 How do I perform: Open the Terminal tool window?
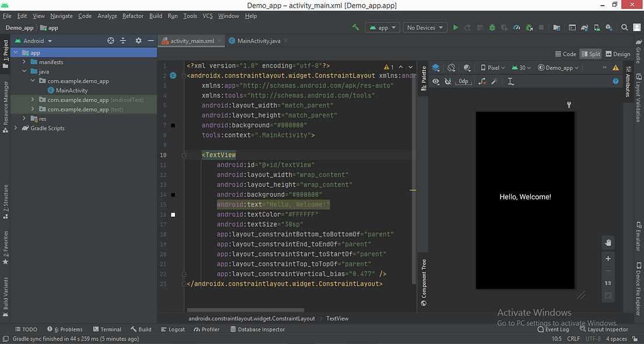pos(107,329)
